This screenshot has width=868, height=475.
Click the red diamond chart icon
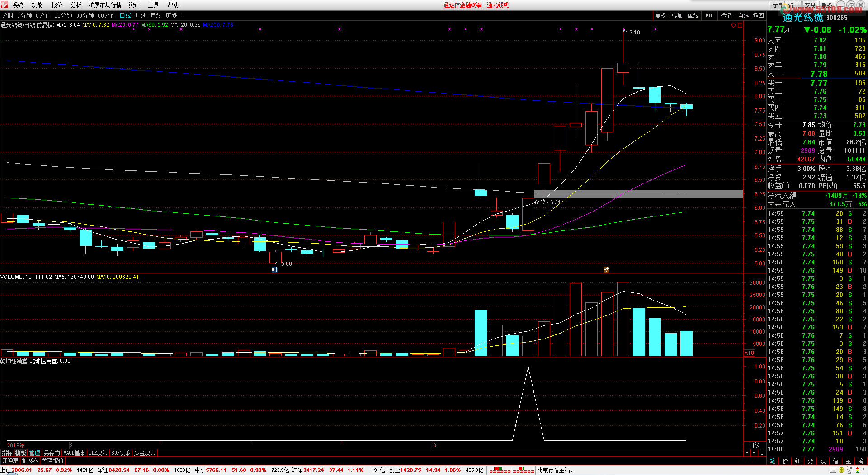[733, 25]
